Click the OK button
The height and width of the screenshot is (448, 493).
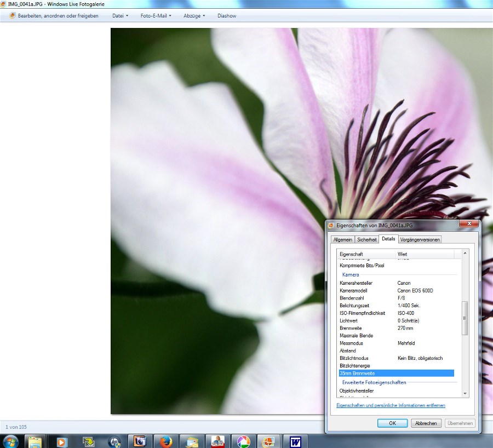pos(392,423)
